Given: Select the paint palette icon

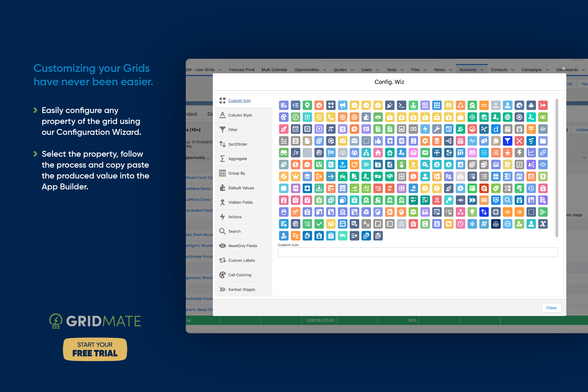Looking at the screenshot, I should [284, 117].
